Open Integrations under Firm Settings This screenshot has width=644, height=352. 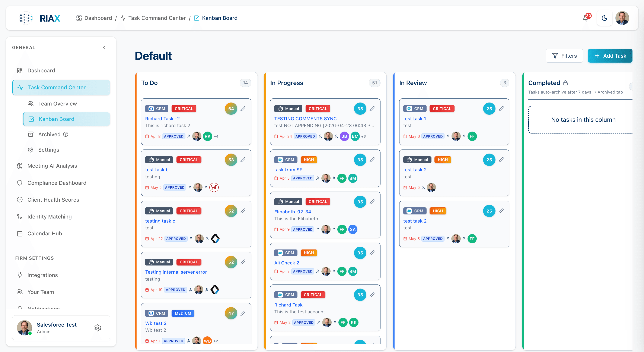[61, 275]
